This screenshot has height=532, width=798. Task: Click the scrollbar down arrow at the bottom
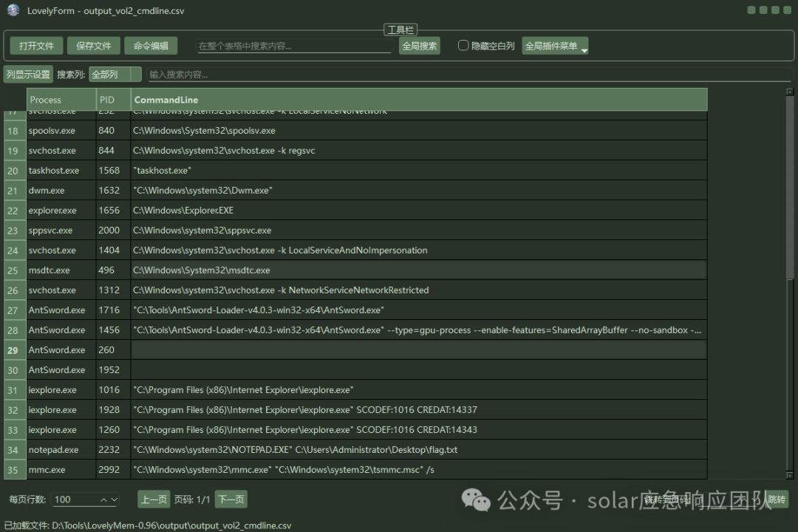click(x=790, y=475)
